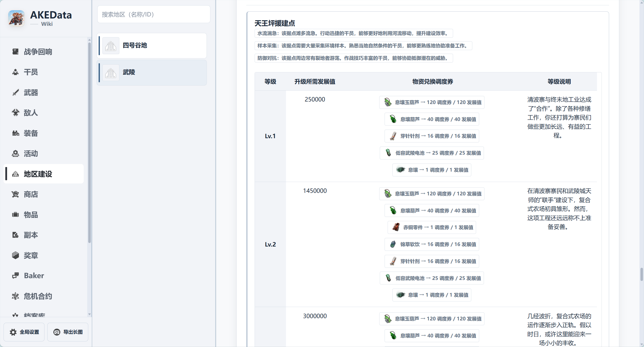Switch to the 商店 menu item

tap(44, 194)
